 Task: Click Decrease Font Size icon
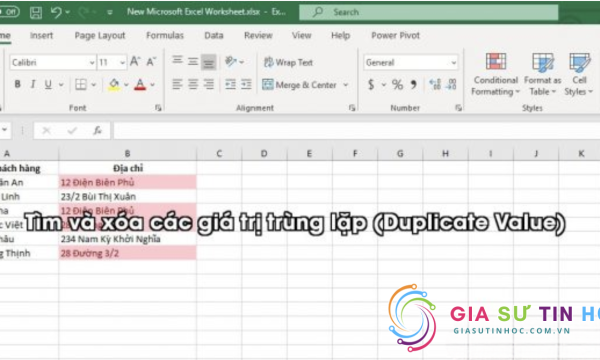coord(151,61)
